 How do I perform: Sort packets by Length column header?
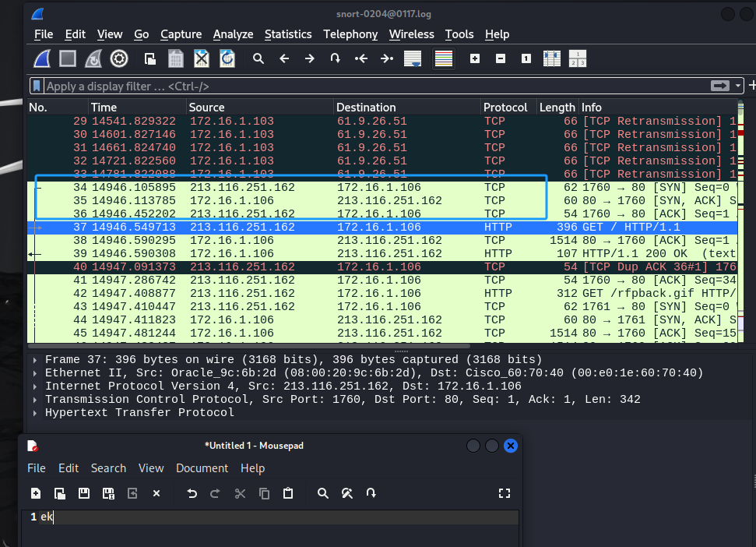click(557, 107)
